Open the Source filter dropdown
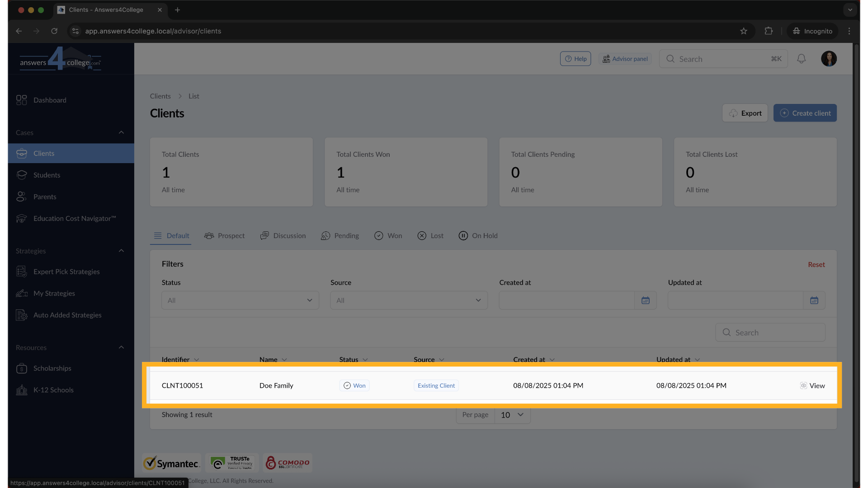Viewport: 868px width, 488px height. tap(409, 300)
